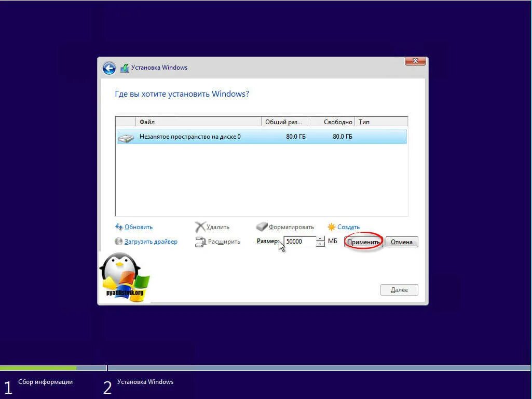The height and width of the screenshot is (399, 532).
Task: Click the Применить button
Action: click(363, 242)
